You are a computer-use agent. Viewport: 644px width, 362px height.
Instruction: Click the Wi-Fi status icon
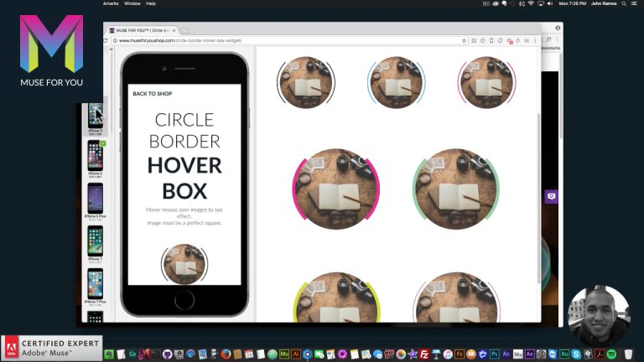531,3
